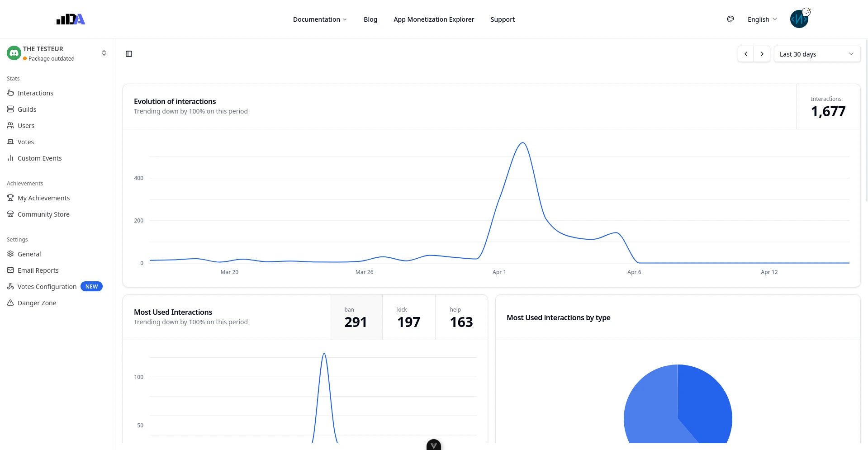Open the Danger Zone section
Viewport: 868px width, 450px height.
pyautogui.click(x=36, y=303)
